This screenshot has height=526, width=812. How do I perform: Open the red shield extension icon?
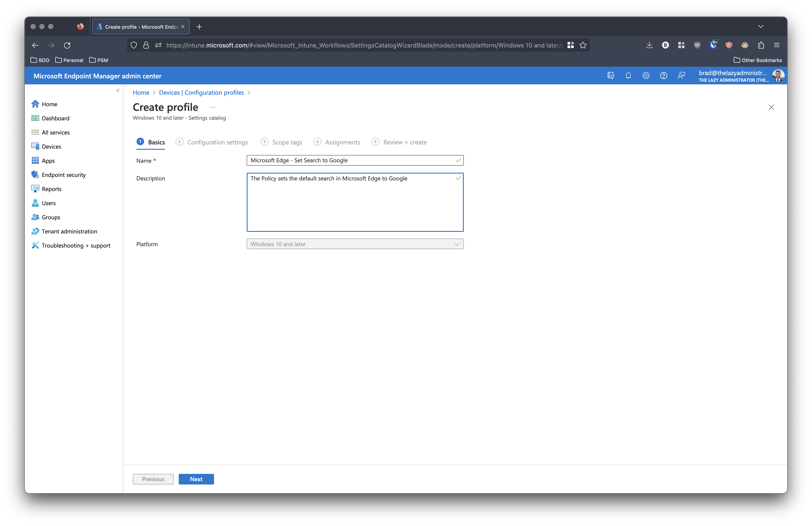[729, 45]
